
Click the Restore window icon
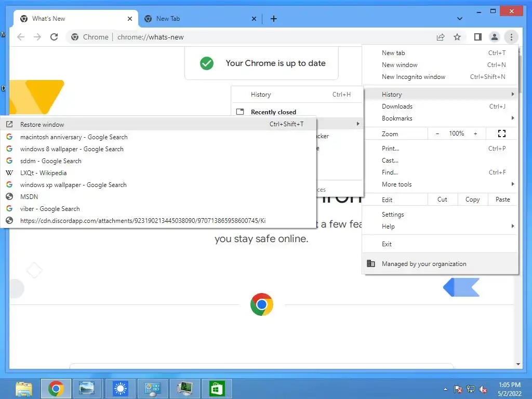coord(9,124)
